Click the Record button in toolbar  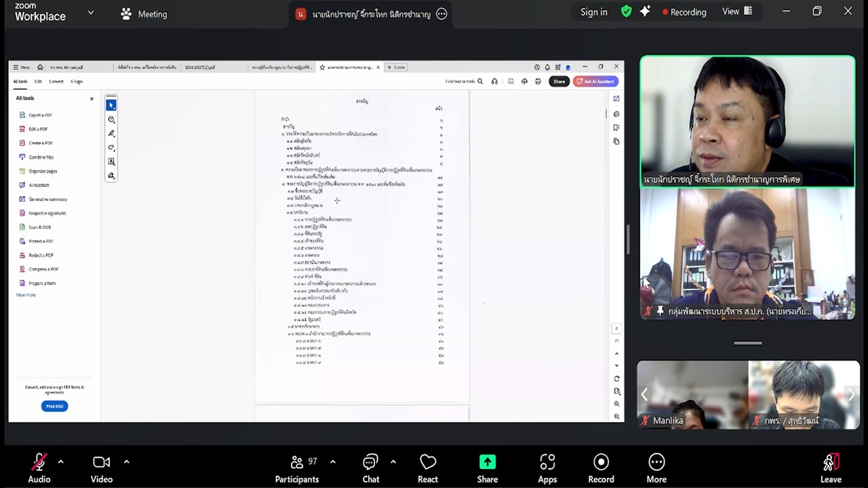tap(601, 468)
